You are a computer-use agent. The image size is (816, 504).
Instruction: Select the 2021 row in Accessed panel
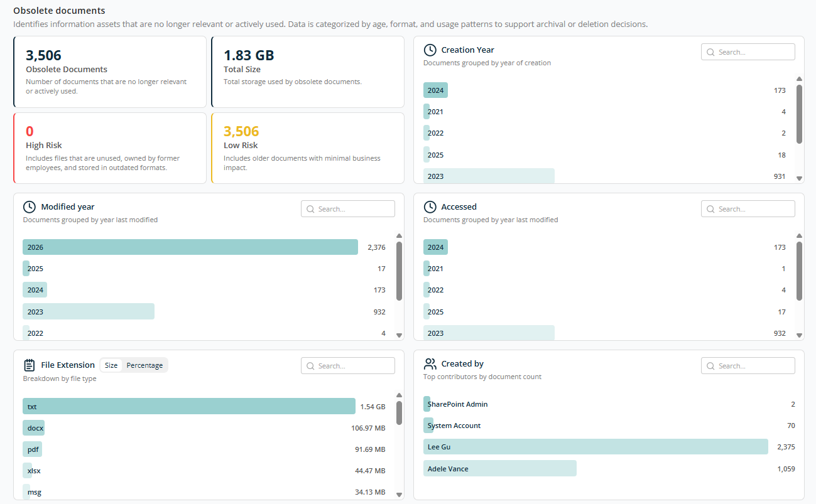click(x=604, y=269)
